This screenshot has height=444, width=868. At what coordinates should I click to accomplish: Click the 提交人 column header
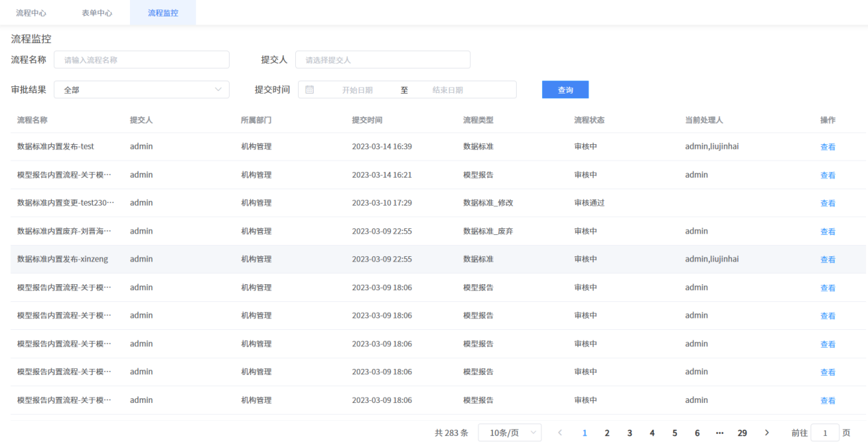tap(141, 120)
